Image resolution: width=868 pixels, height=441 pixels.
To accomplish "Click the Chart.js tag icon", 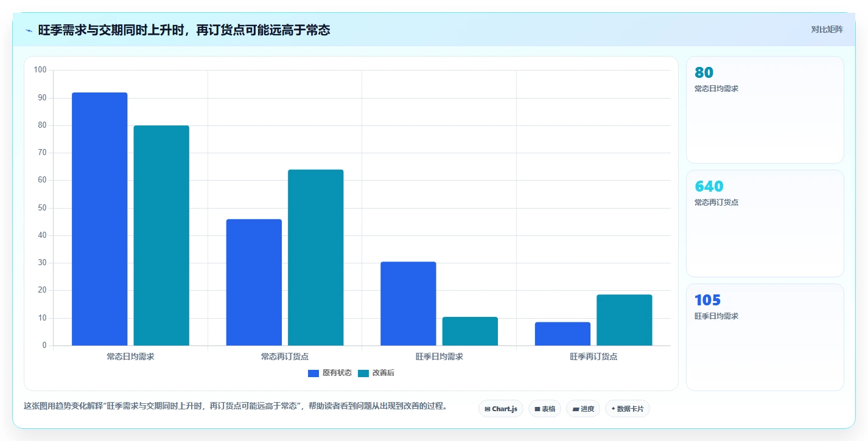I will (488, 409).
